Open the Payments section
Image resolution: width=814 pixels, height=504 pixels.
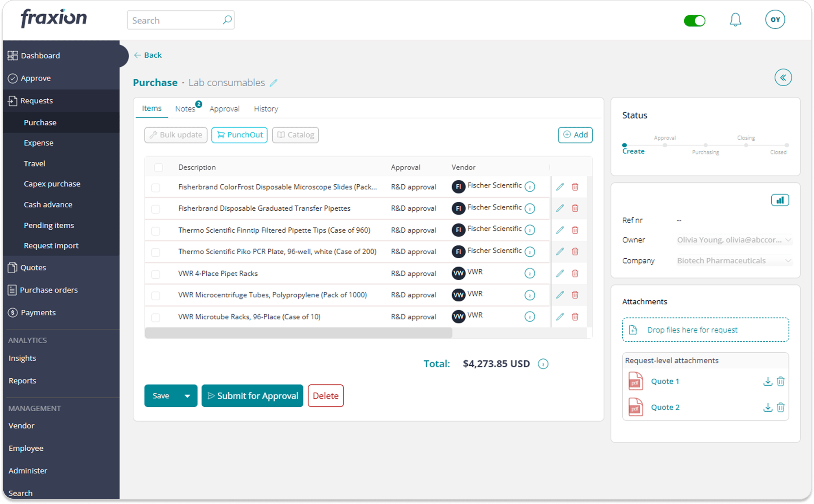pyautogui.click(x=38, y=312)
